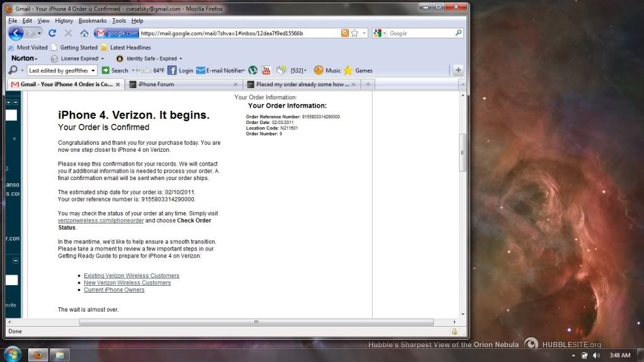Click the green phone toolbar icon
The height and width of the screenshot is (362, 644).
click(252, 71)
